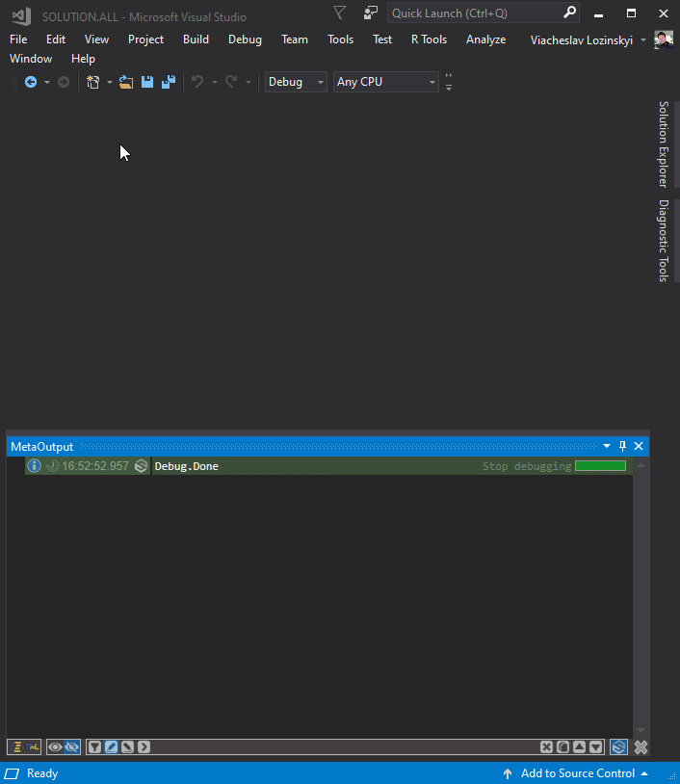Toggle the crossed-out eye hide button
Screen dimensions: 680x784
pyautogui.click(x=72, y=746)
